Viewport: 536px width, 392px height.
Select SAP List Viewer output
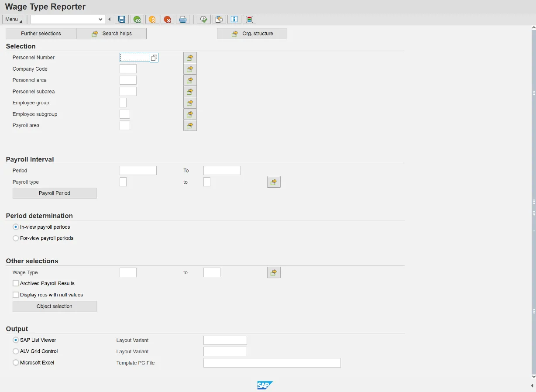point(16,340)
